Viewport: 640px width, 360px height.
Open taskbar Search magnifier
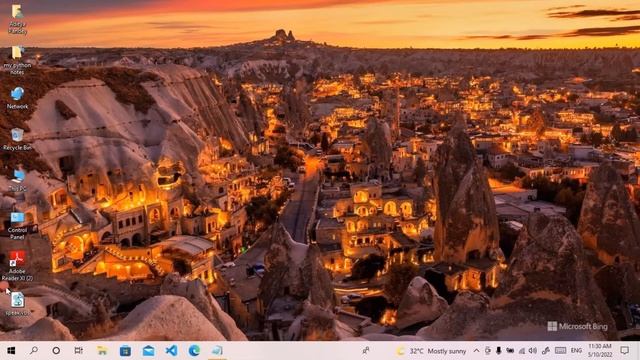pyautogui.click(x=33, y=351)
